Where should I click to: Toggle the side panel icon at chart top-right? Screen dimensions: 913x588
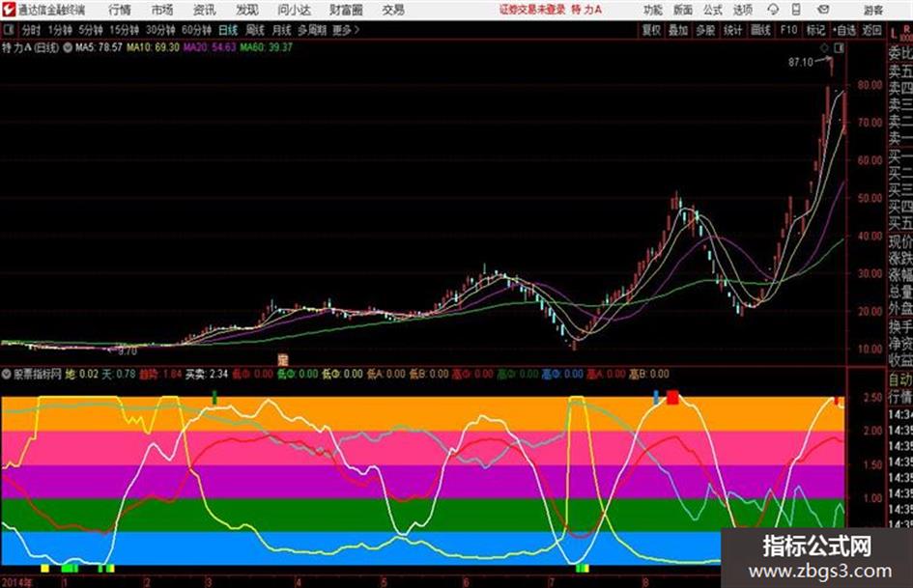839,48
